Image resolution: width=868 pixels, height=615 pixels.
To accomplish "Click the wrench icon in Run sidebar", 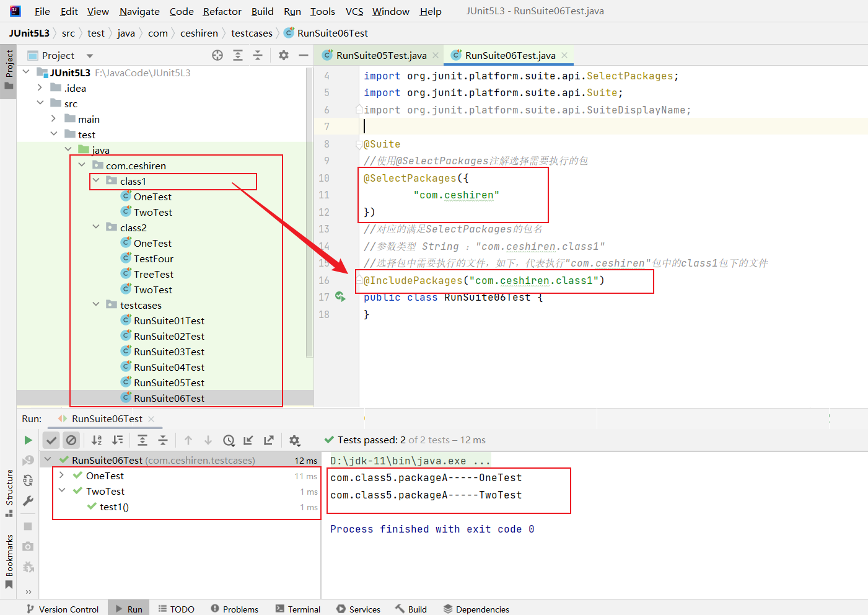I will [x=28, y=501].
